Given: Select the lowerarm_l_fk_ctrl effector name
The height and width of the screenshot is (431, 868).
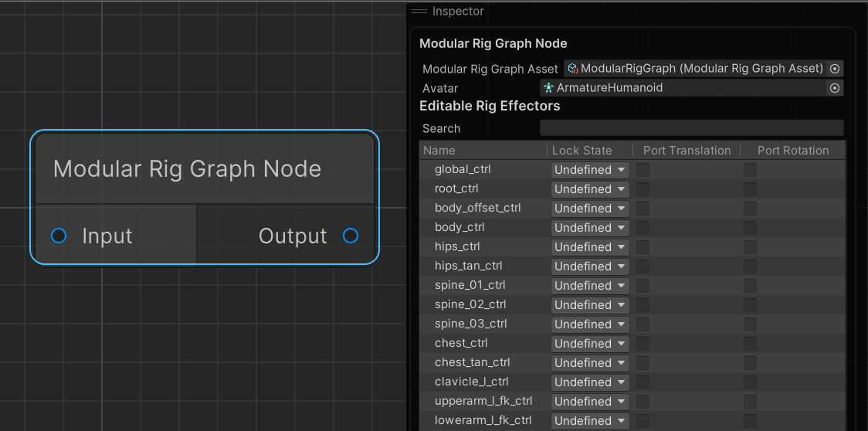Looking at the screenshot, I should pos(484,420).
